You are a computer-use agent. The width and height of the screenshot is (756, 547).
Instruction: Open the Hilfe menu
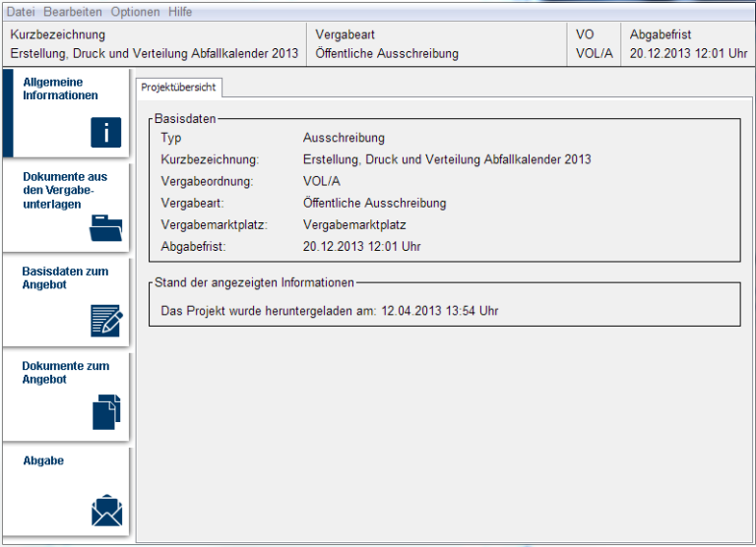click(x=180, y=12)
